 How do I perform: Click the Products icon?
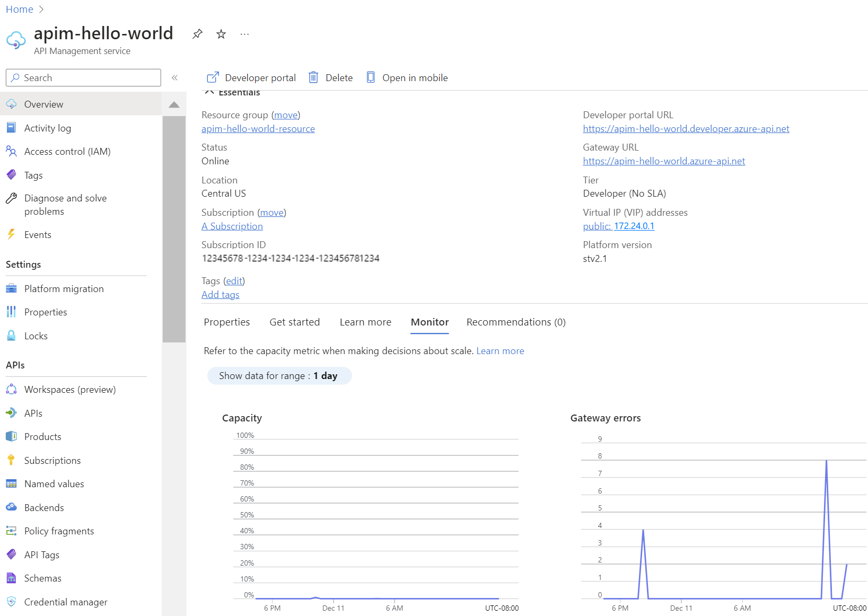tap(11, 436)
